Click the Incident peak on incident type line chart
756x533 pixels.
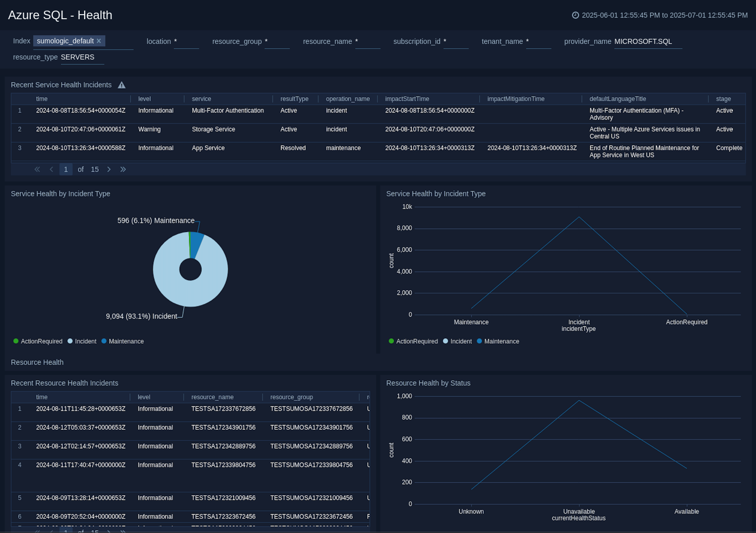(x=579, y=217)
